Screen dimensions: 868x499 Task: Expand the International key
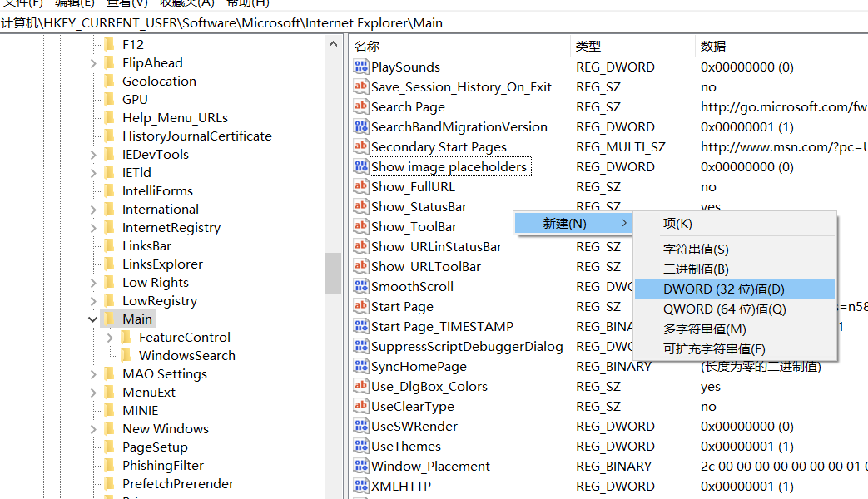(93, 209)
